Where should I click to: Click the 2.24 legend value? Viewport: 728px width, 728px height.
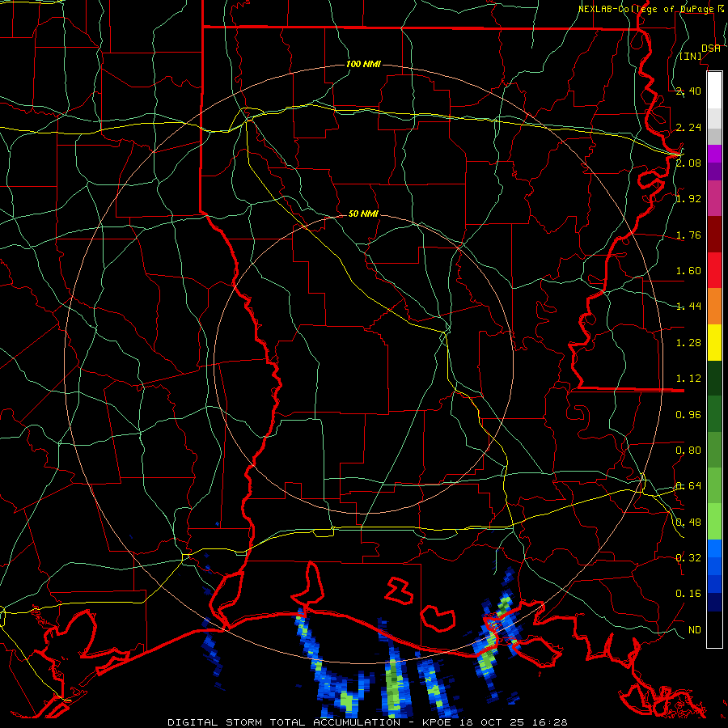coord(688,127)
